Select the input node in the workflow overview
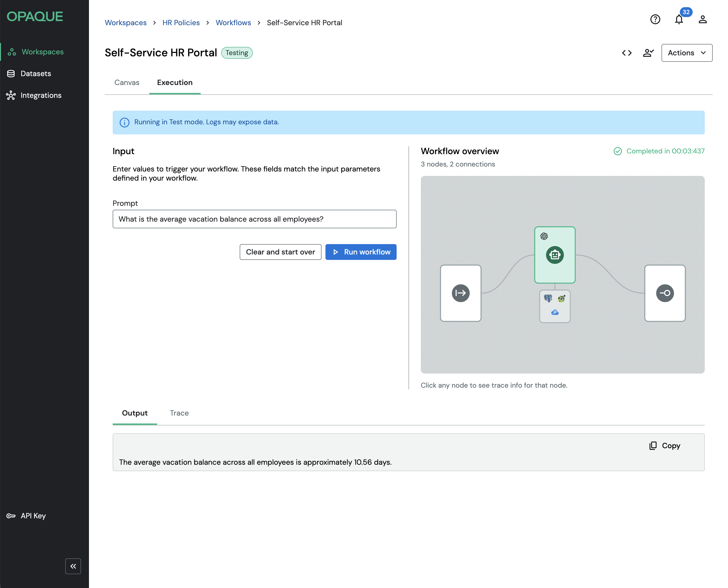This screenshot has height=588, width=728. [460, 293]
